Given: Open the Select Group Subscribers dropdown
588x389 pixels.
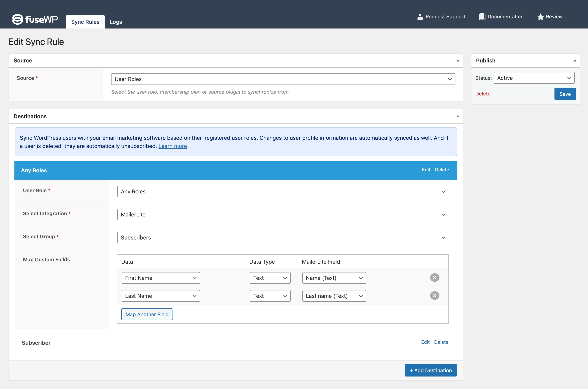Looking at the screenshot, I should (x=283, y=238).
